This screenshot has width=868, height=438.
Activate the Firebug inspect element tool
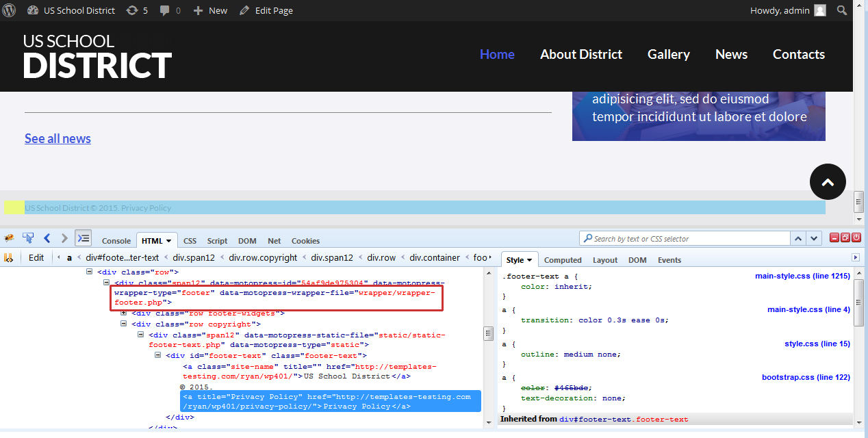(28, 238)
